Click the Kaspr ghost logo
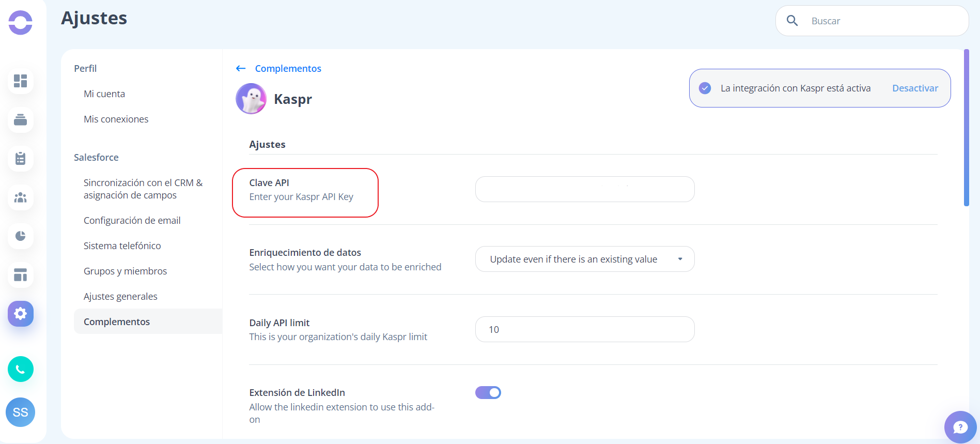Screen dimensions: 980x444 (x=251, y=99)
